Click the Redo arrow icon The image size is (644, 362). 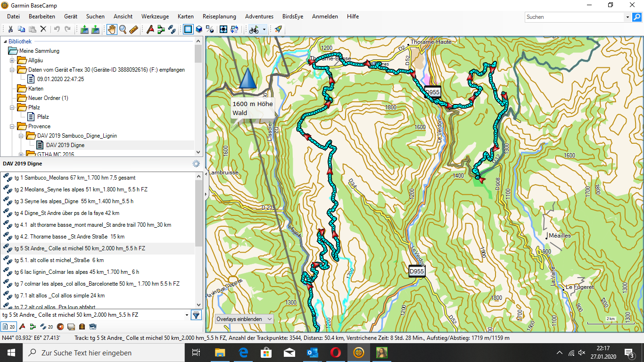pos(67,29)
